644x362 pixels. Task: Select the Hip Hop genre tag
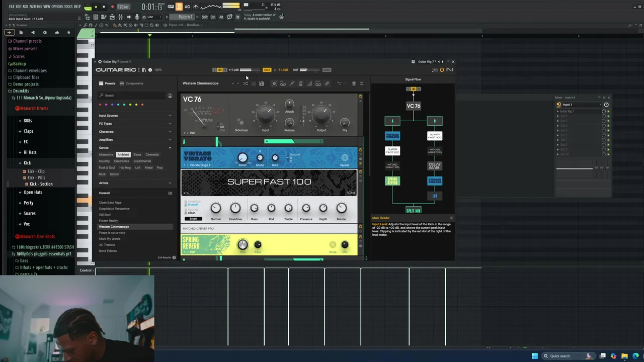click(x=125, y=167)
